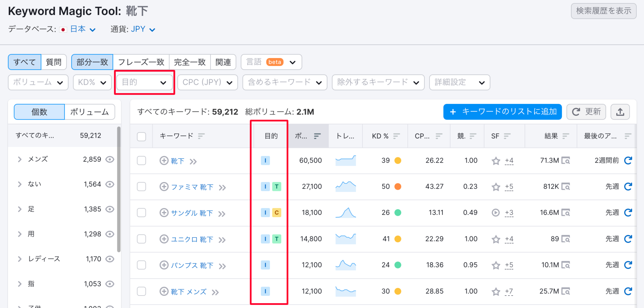
Task: Refresh the パンプス 靴下 row metrics icon
Action: pyautogui.click(x=628, y=265)
